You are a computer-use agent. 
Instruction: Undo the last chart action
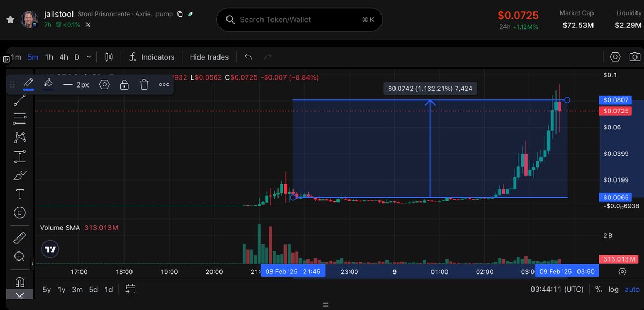pyautogui.click(x=248, y=57)
